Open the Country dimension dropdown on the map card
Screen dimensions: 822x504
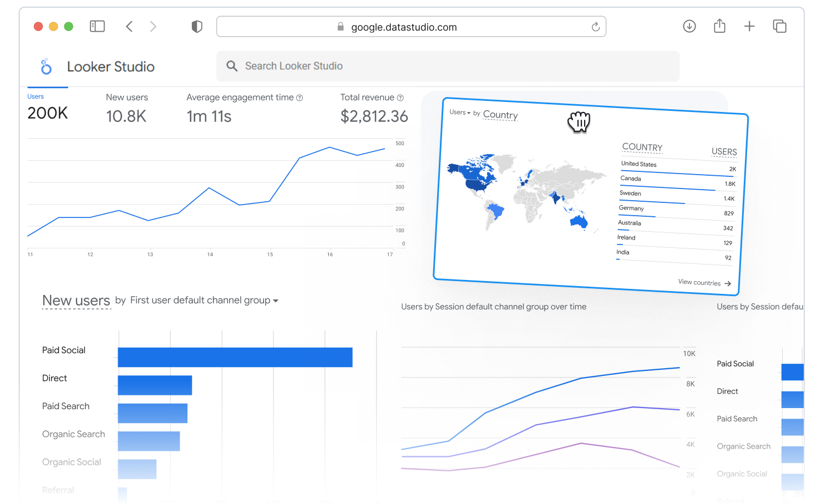(x=500, y=115)
